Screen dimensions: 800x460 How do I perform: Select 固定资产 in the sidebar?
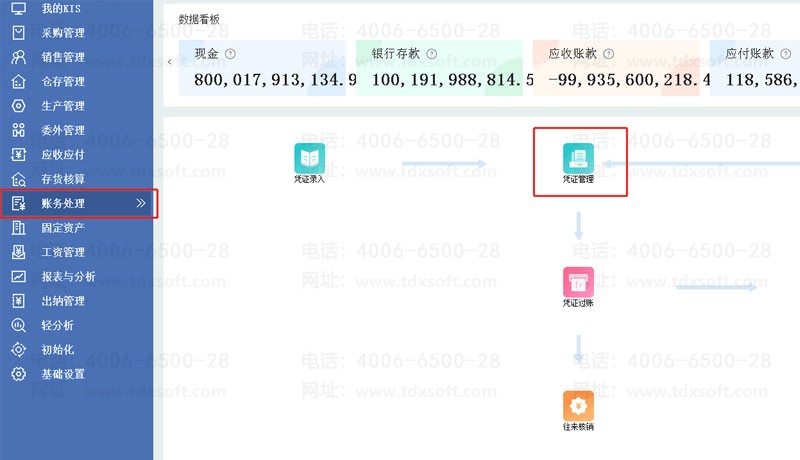click(x=62, y=228)
